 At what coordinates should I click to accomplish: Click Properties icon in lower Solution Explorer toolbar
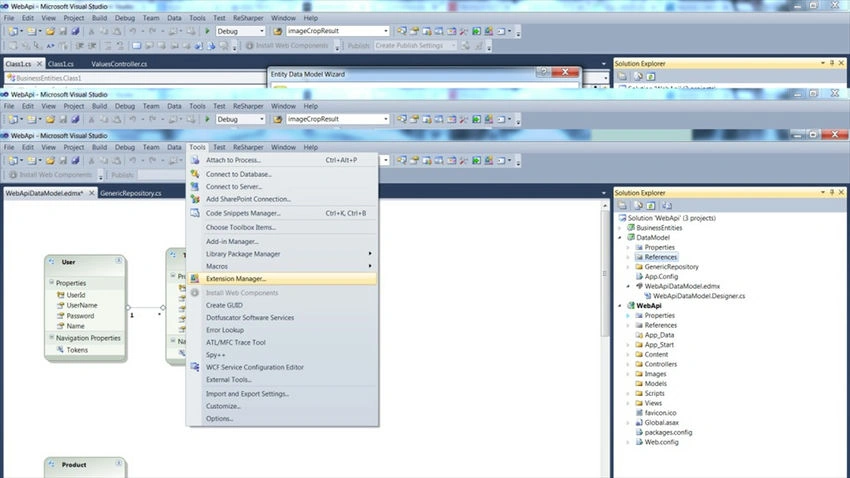tap(622, 206)
